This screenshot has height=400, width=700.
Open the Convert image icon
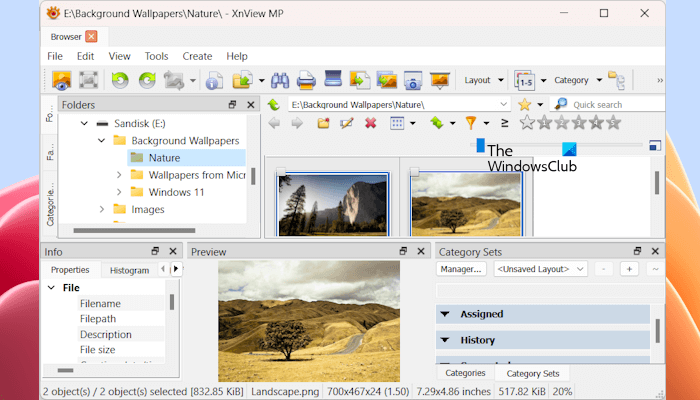pos(359,80)
